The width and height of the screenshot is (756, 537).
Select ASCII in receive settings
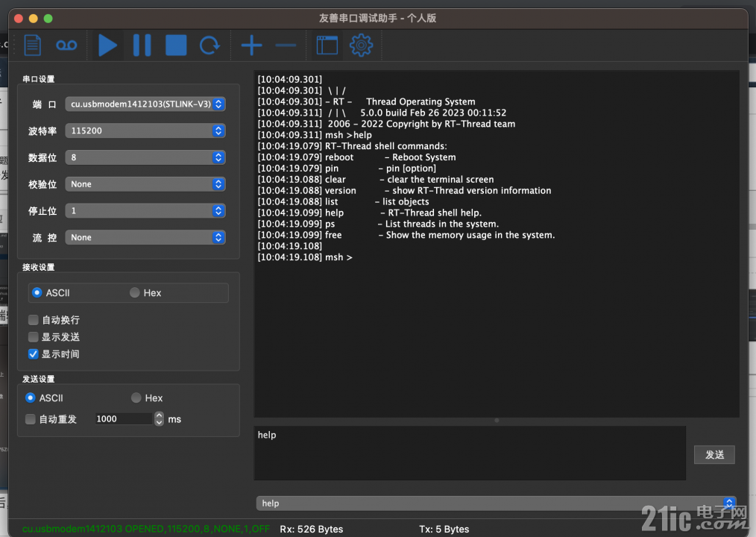click(x=51, y=293)
